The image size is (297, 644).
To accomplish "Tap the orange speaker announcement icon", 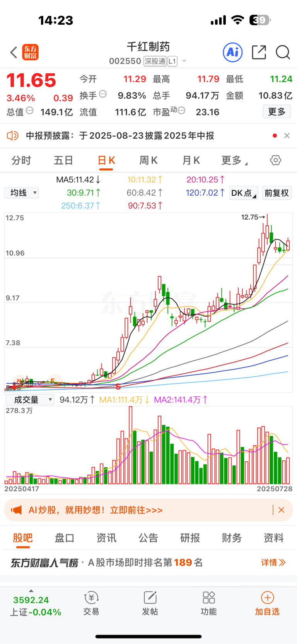I will [13, 135].
